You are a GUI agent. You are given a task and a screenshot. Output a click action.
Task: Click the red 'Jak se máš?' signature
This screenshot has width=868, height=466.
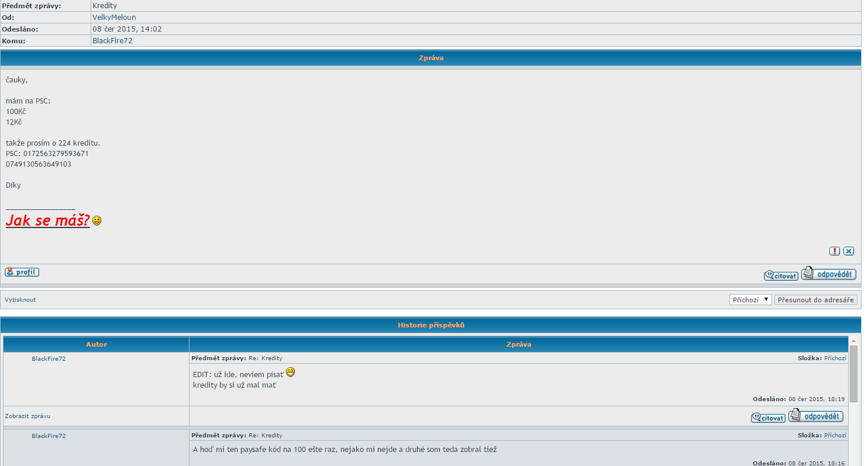click(x=47, y=220)
